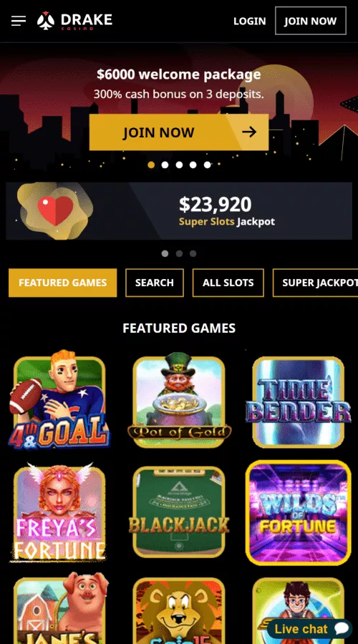Click the yellow Join Now banner button

click(x=179, y=132)
